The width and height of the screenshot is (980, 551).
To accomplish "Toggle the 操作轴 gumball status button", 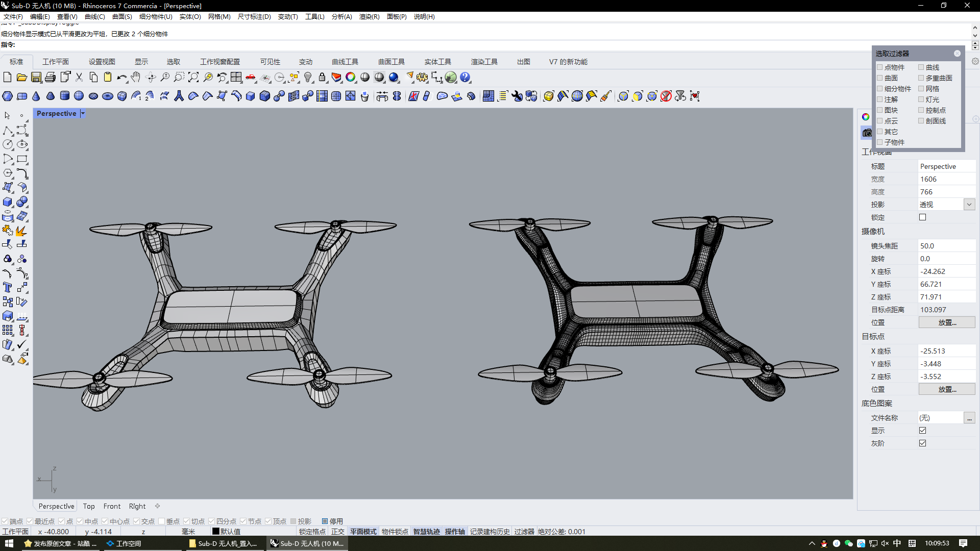I will (454, 532).
